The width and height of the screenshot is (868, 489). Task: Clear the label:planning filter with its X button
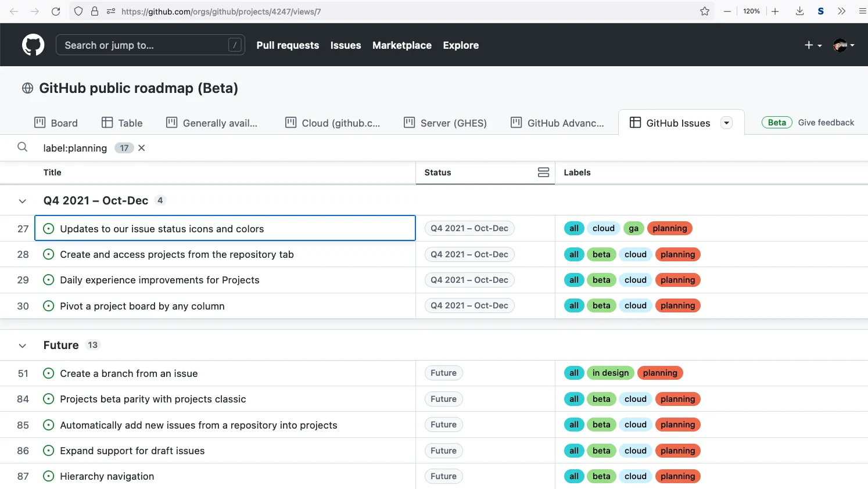(141, 148)
